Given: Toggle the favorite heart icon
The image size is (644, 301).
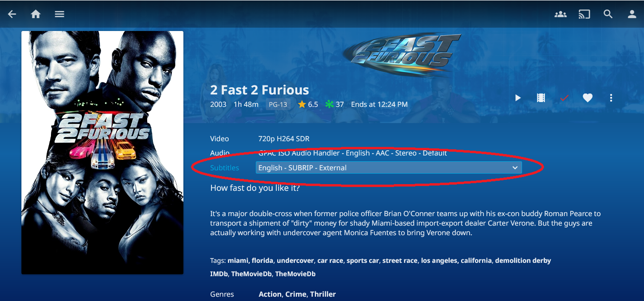Looking at the screenshot, I should (x=588, y=98).
